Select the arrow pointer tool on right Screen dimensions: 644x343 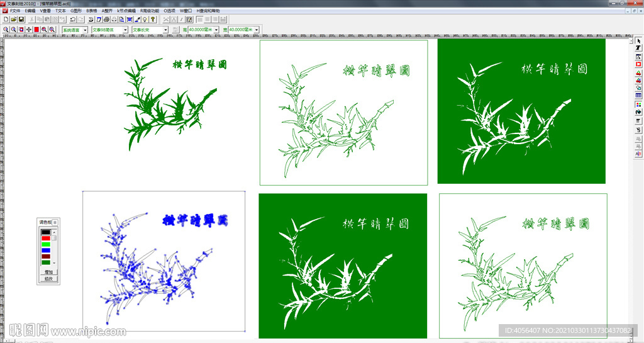(x=638, y=41)
